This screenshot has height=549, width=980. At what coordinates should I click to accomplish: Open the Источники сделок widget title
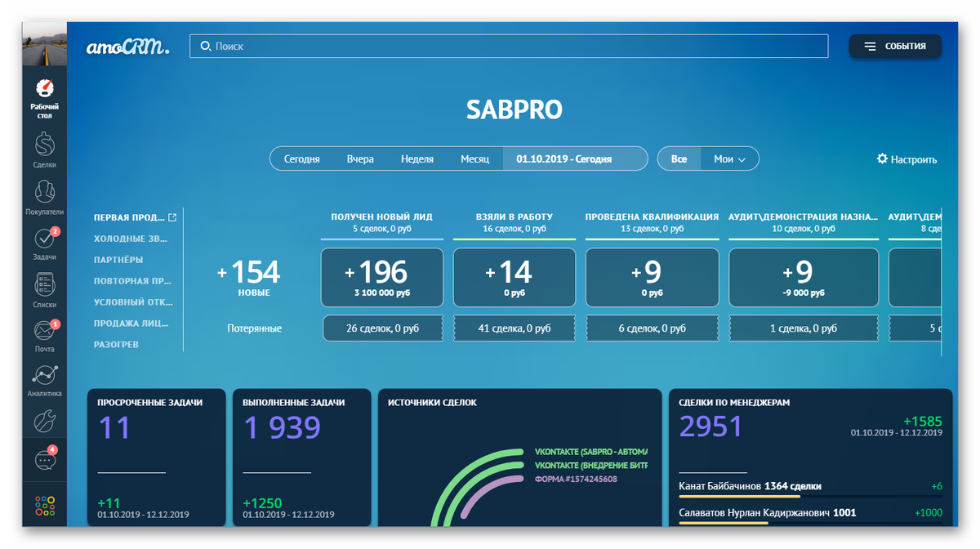(x=432, y=403)
